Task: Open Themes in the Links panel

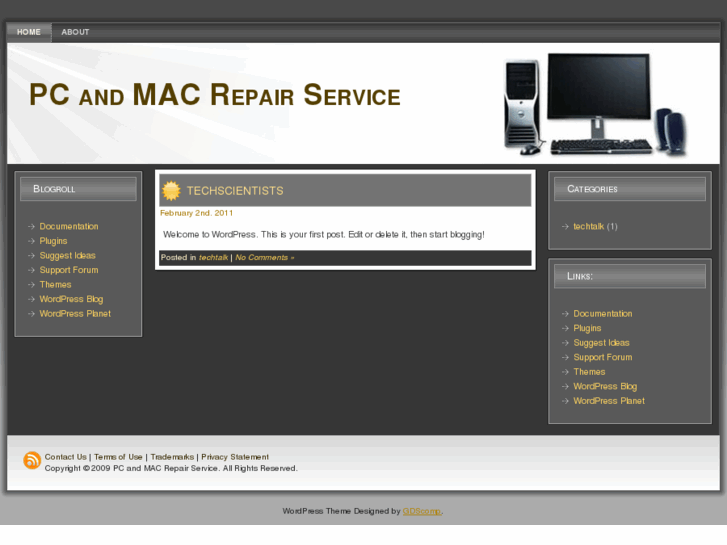Action: [589, 372]
